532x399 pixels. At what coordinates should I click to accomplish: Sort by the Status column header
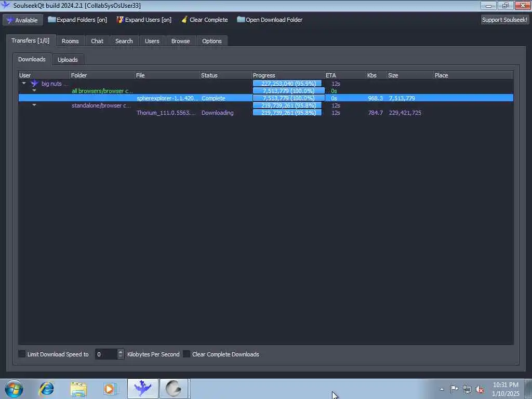[x=225, y=75]
